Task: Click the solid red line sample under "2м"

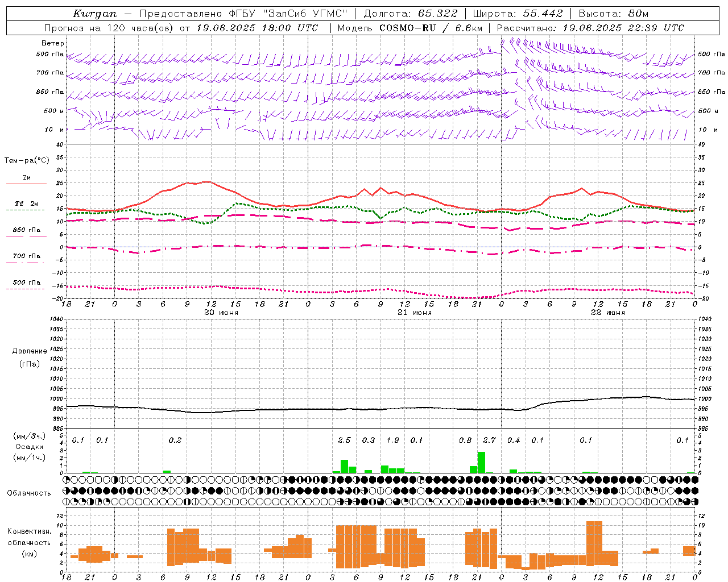Action: [x=26, y=184]
